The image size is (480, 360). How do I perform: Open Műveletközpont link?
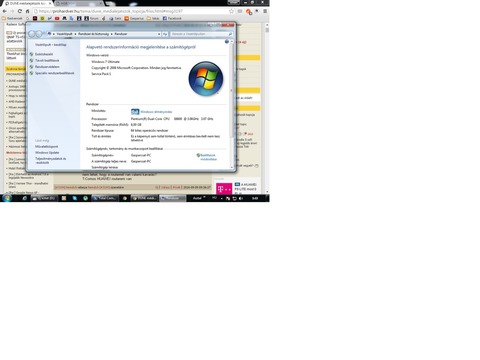click(47, 147)
